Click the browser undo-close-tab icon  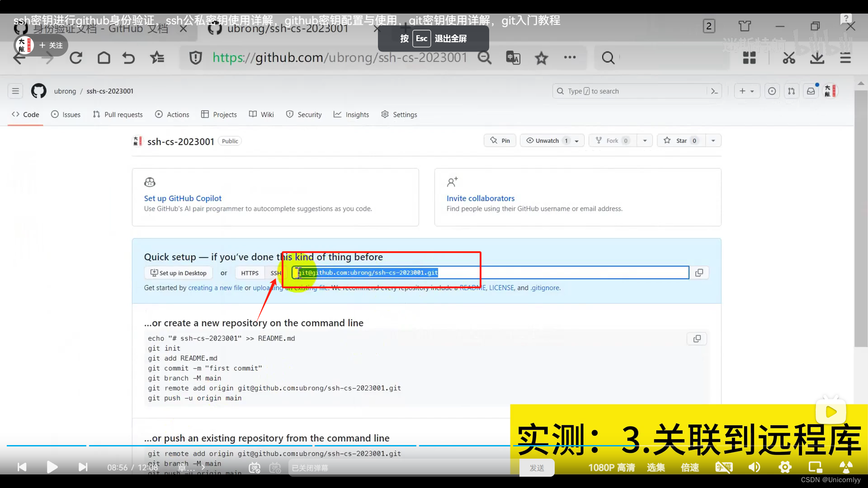coord(129,58)
